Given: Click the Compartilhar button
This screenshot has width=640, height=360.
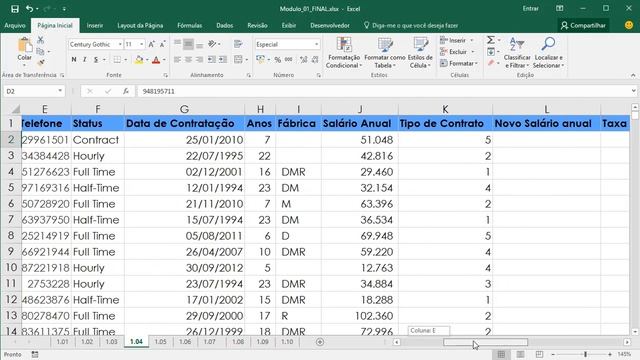Looking at the screenshot, I should point(583,25).
